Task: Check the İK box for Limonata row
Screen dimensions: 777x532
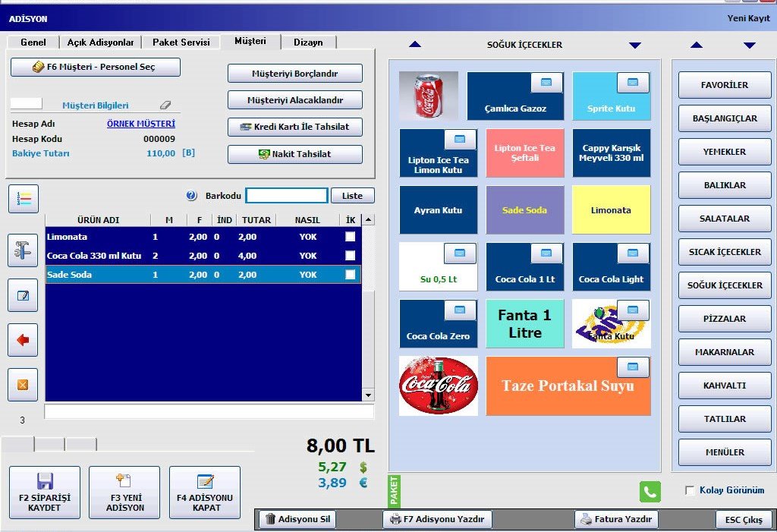Action: point(350,237)
